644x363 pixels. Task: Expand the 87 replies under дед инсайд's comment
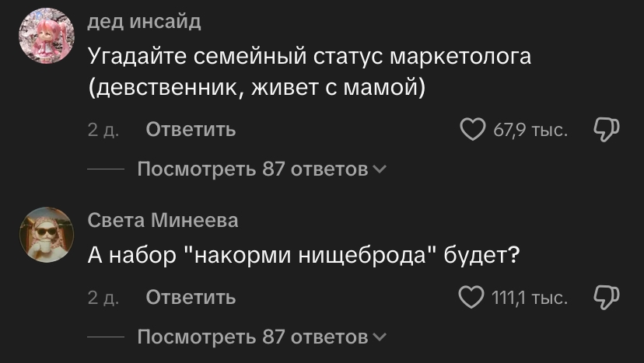coord(252,169)
